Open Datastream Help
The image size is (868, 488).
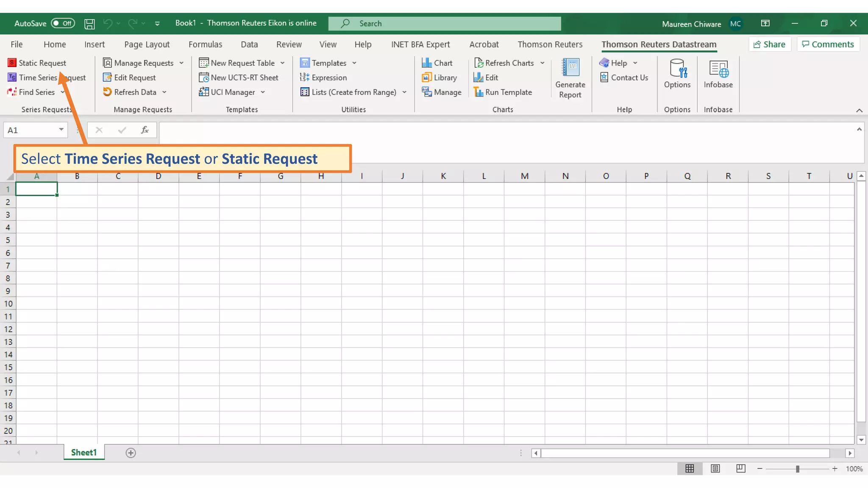[x=613, y=63]
